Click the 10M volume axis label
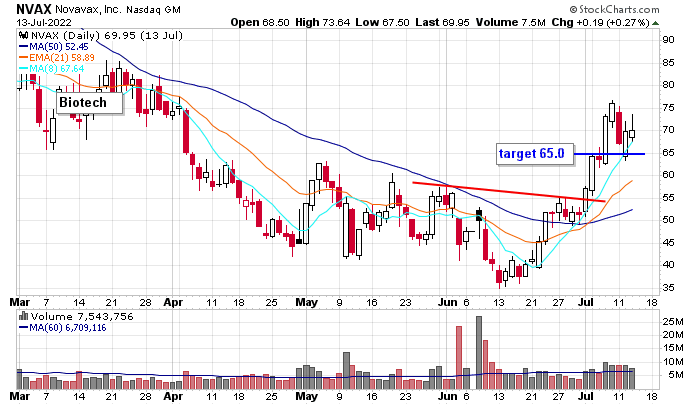Image resolution: width=700 pixels, height=405 pixels. tap(673, 361)
